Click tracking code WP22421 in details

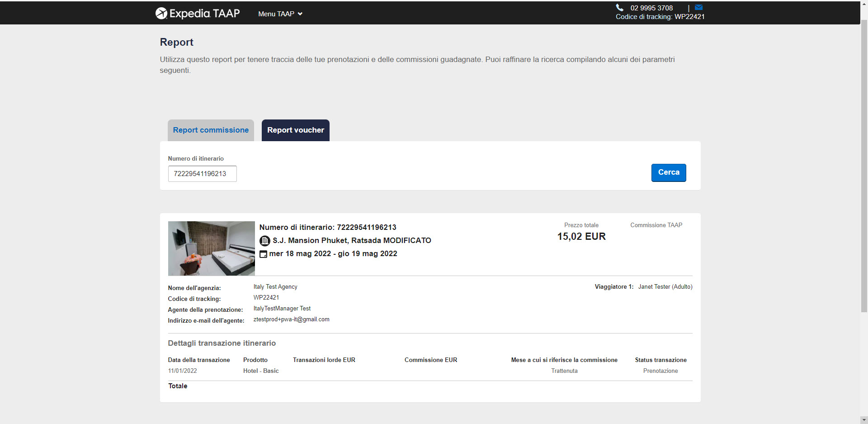(266, 298)
